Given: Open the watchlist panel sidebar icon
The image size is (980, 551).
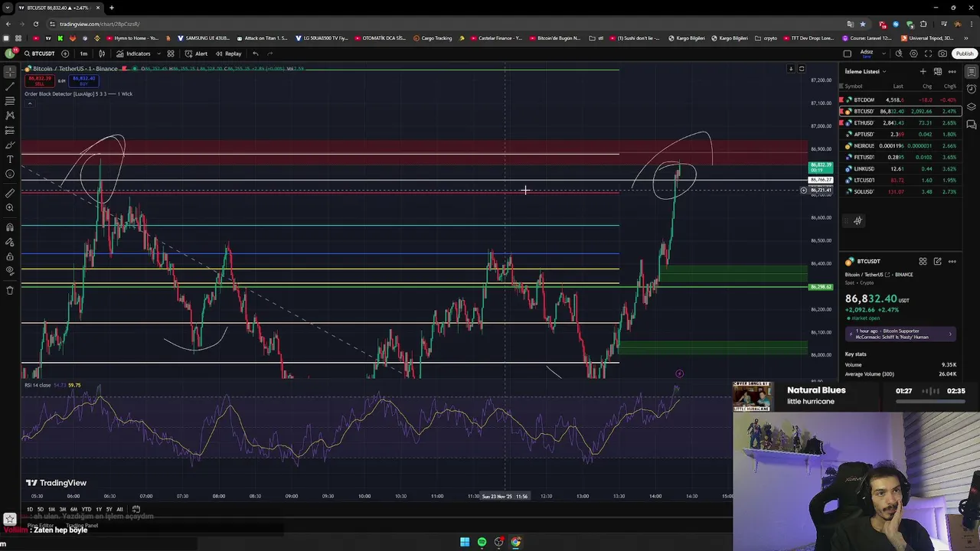Looking at the screenshot, I should click(x=971, y=71).
